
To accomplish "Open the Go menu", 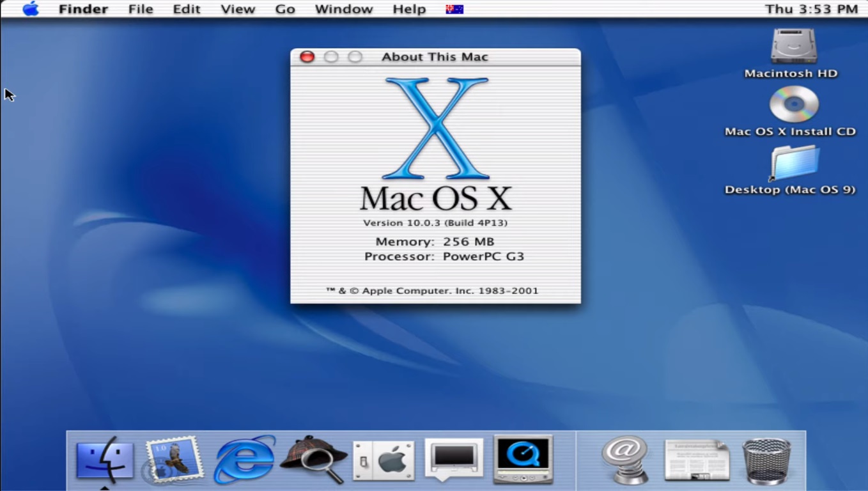I will point(285,9).
